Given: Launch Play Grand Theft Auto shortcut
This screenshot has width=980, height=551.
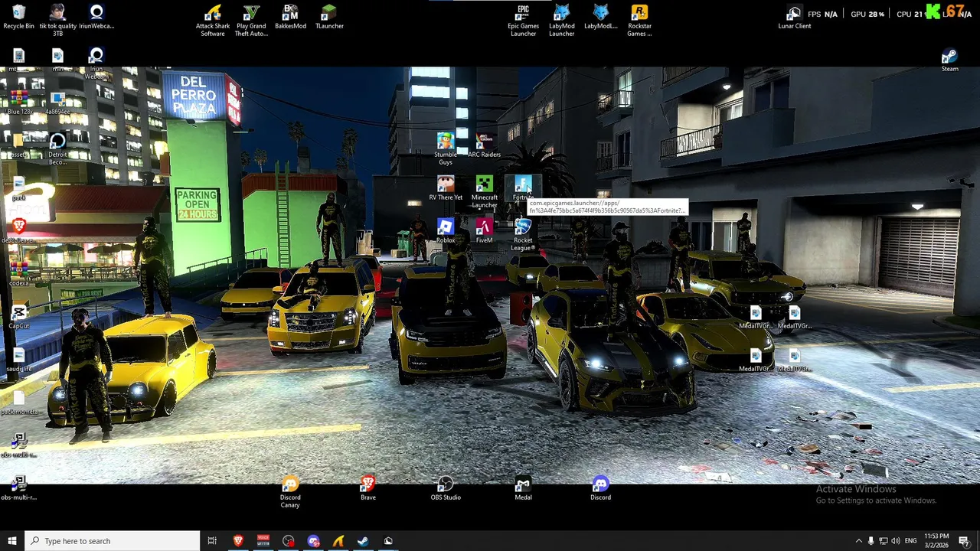Looking at the screenshot, I should click(251, 20).
